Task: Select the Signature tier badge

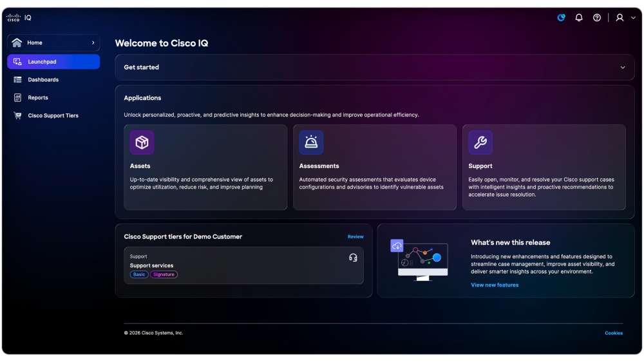Action: [164, 274]
